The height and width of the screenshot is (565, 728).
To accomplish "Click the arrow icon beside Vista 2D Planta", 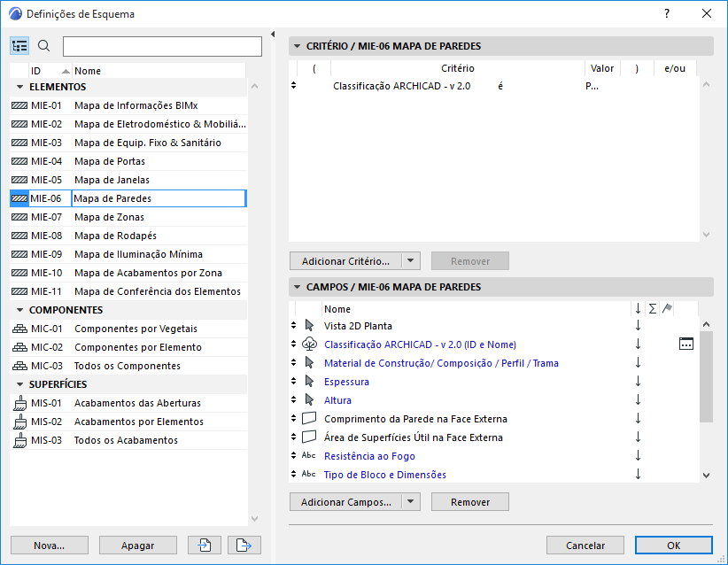I will tap(309, 325).
